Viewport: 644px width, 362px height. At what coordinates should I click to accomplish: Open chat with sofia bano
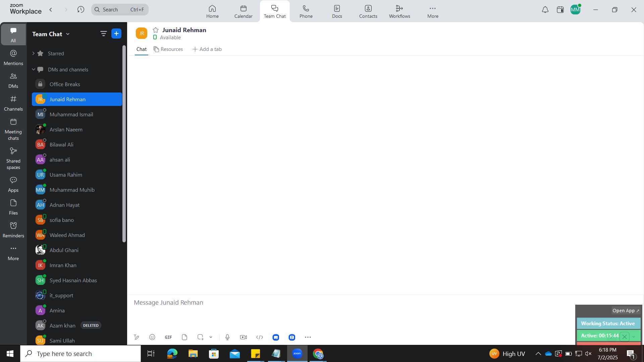pos(77,220)
